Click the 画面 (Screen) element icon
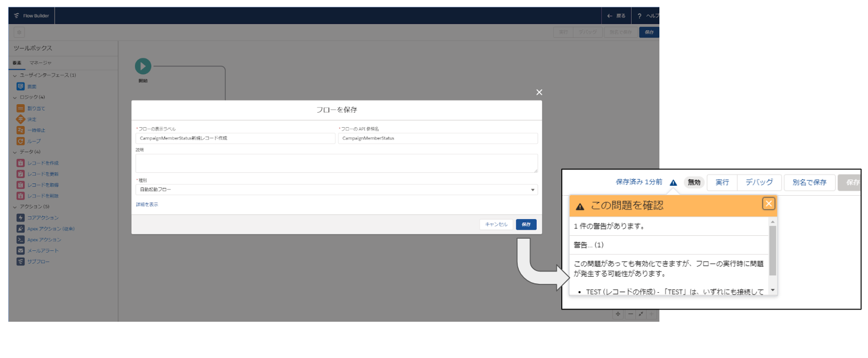The height and width of the screenshot is (358, 868). 21,86
